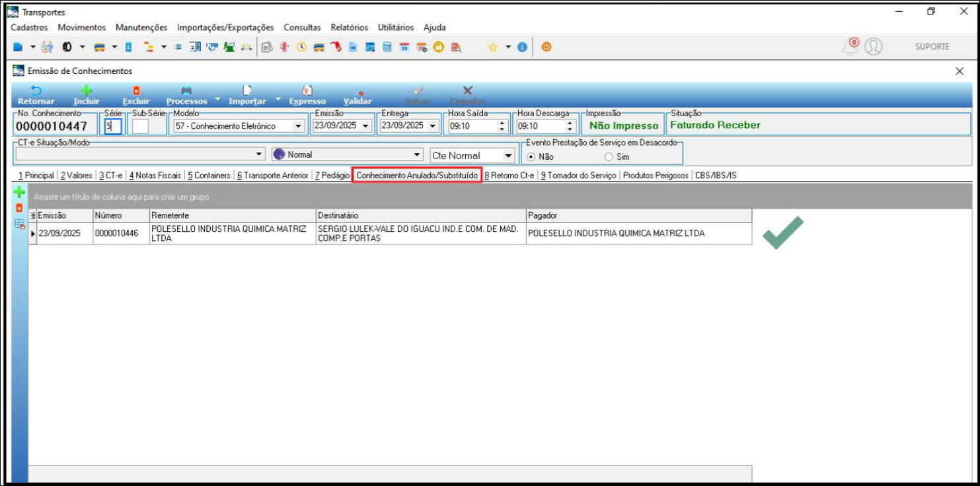
Task: Click the yellow star favorites icon
Action: 492,47
